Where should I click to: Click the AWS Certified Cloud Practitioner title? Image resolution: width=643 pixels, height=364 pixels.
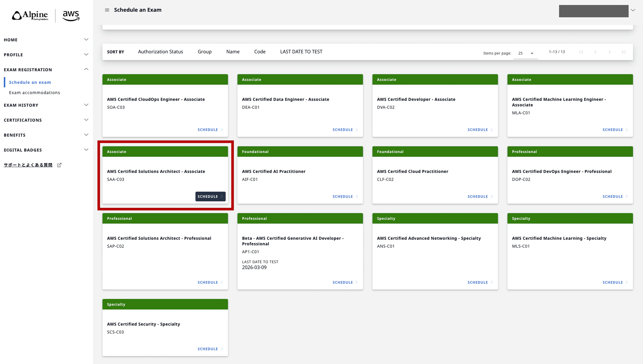tap(413, 171)
